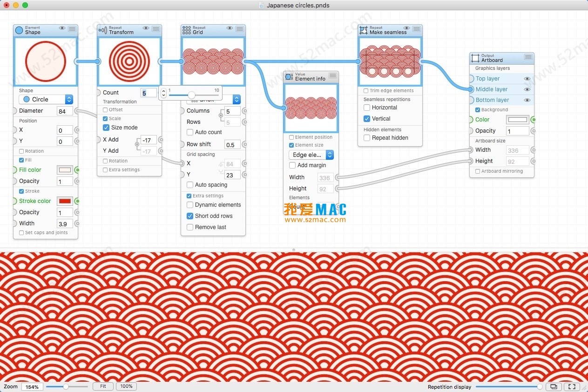This screenshot has height=392, width=588.
Task: Enable the Offset checkbox in Transform
Action: (105, 110)
